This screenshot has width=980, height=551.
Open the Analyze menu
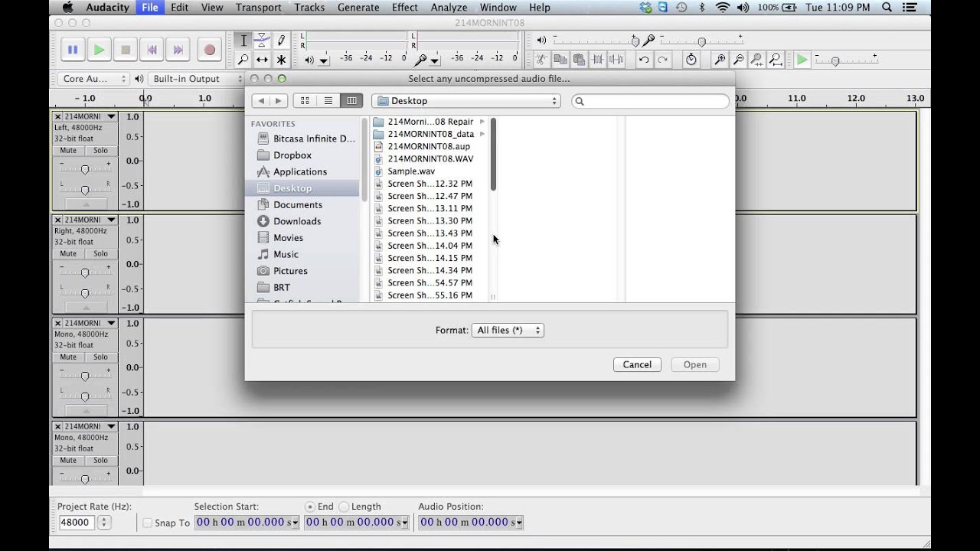click(449, 7)
